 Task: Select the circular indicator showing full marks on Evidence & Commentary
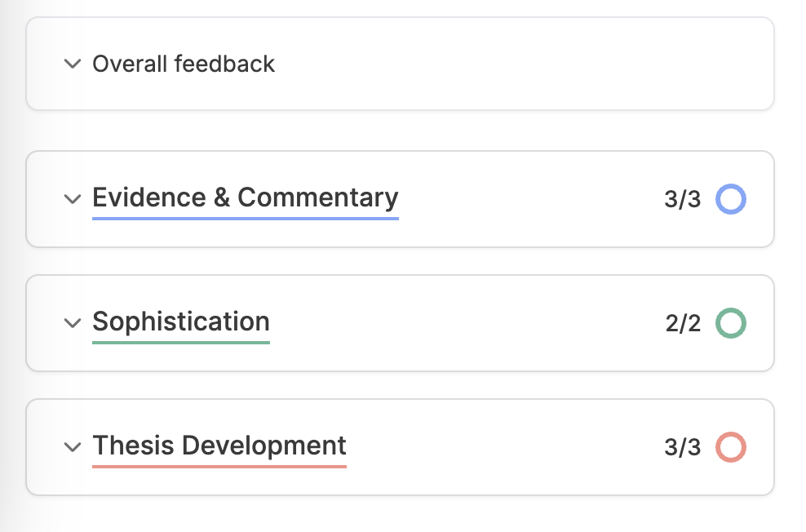731,198
